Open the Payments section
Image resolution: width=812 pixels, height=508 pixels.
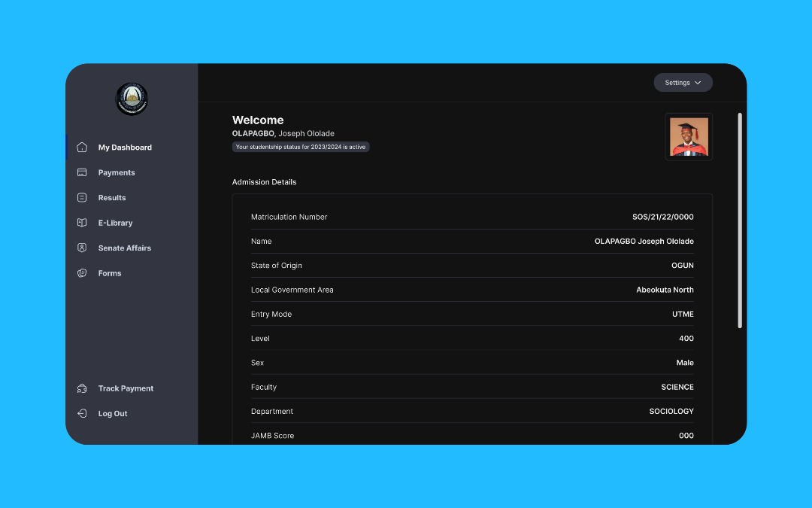coord(117,172)
